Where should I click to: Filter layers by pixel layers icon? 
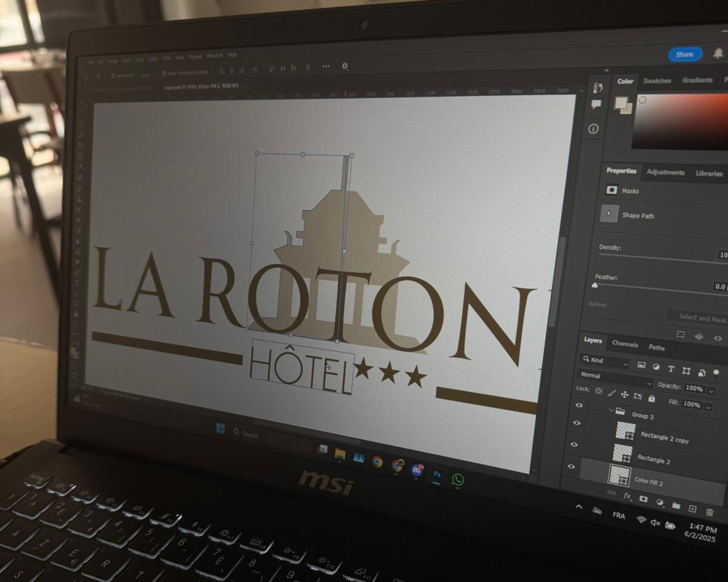click(641, 366)
